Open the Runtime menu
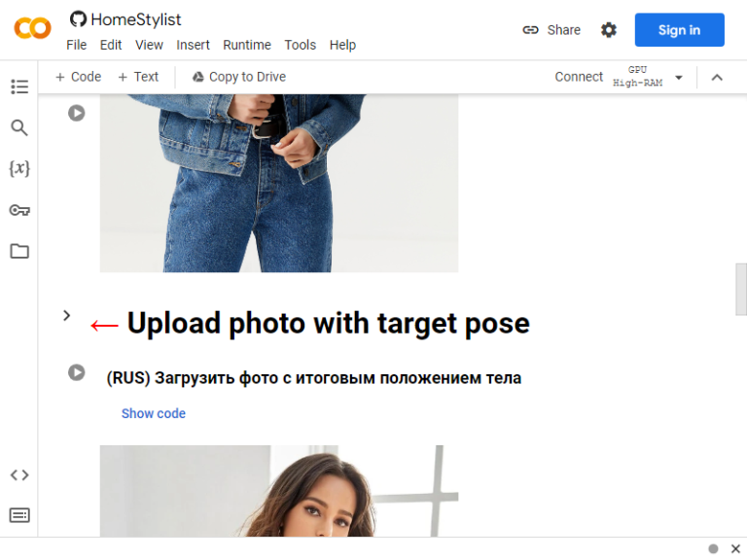This screenshot has width=747, height=560. (x=247, y=45)
